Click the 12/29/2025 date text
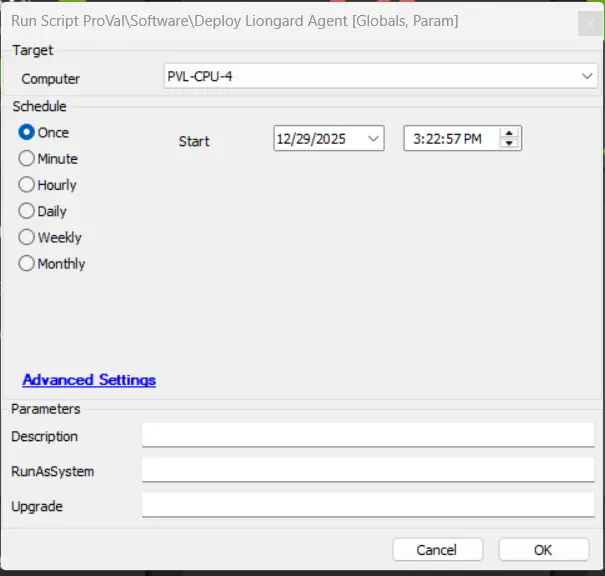The width and height of the screenshot is (605, 576). pyautogui.click(x=312, y=139)
